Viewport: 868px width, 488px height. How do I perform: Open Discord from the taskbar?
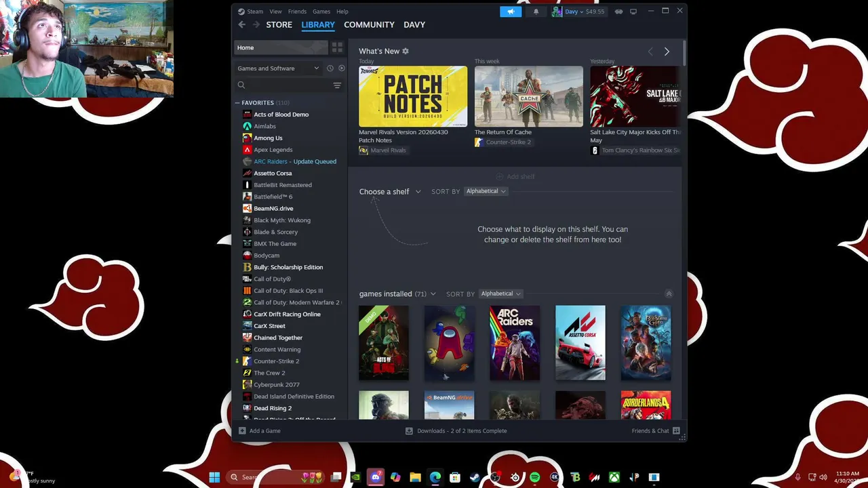[x=376, y=477]
